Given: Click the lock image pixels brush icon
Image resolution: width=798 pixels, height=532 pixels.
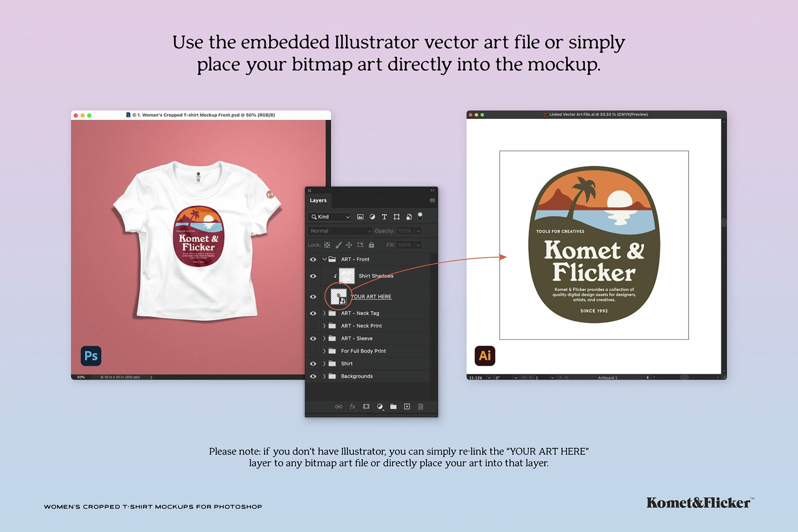Looking at the screenshot, I should pyautogui.click(x=338, y=245).
